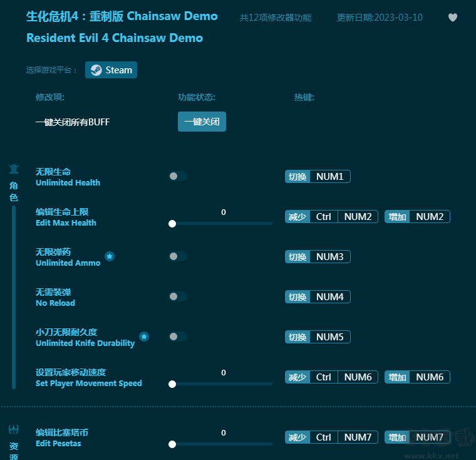Image resolution: width=476 pixels, height=460 pixels.
Task: Click the Ctrl key in Movement Speed decrease hotkey
Action: (324, 377)
